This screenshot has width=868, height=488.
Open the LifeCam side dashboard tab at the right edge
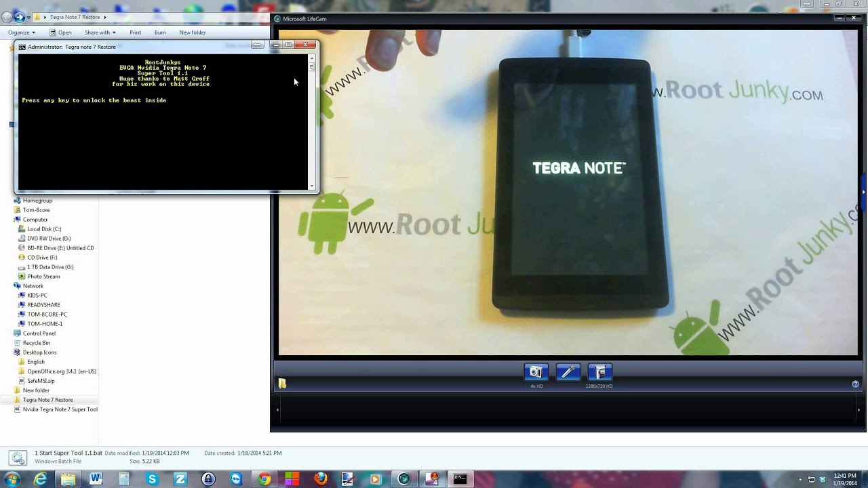pos(863,192)
